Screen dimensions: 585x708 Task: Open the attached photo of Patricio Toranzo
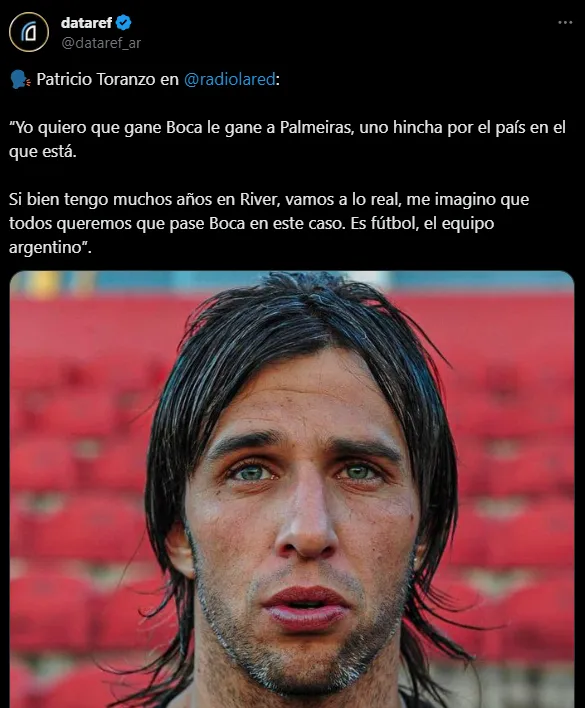coord(292,489)
